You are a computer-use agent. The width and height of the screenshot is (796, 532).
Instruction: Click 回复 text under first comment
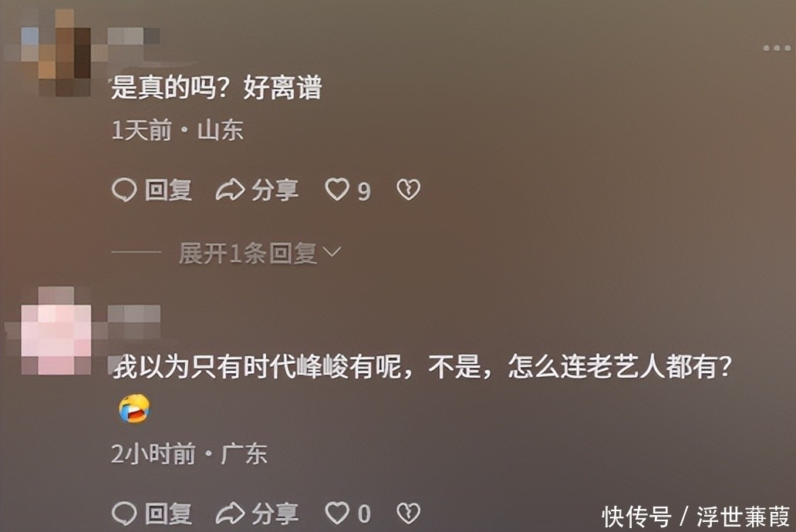tap(169, 190)
